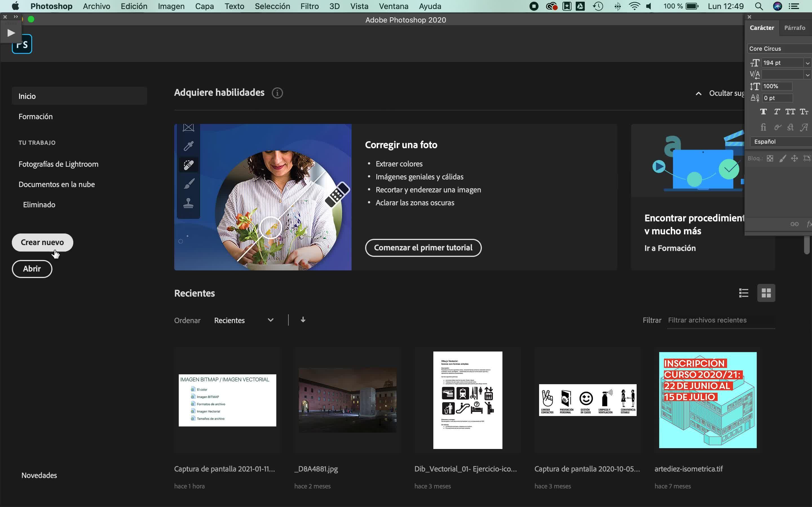Switch to grid view of recent files

click(x=766, y=293)
